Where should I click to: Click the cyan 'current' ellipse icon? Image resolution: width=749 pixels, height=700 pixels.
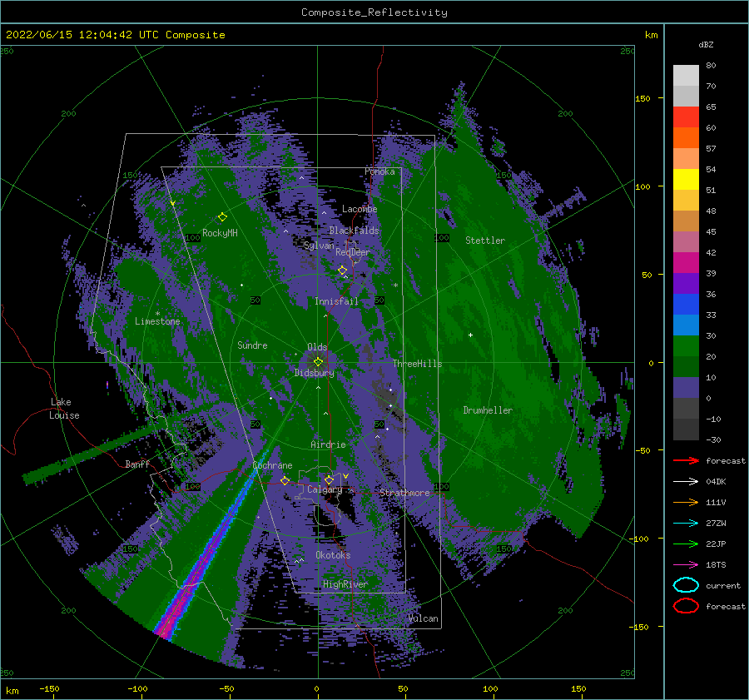click(x=686, y=585)
